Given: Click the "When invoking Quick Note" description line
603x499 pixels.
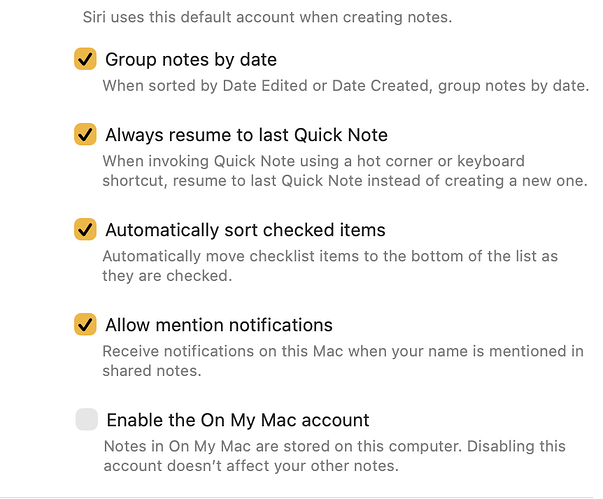Looking at the screenshot, I should point(313,161).
